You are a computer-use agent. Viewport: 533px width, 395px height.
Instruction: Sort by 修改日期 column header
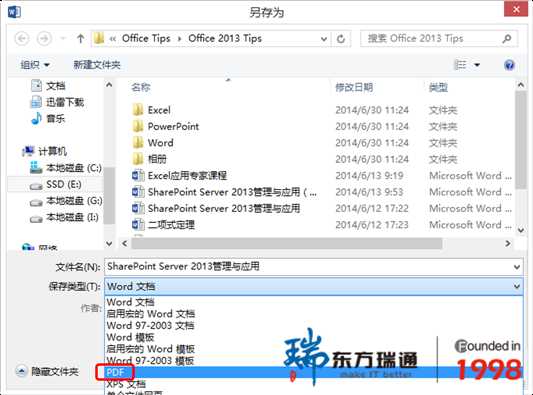[354, 88]
